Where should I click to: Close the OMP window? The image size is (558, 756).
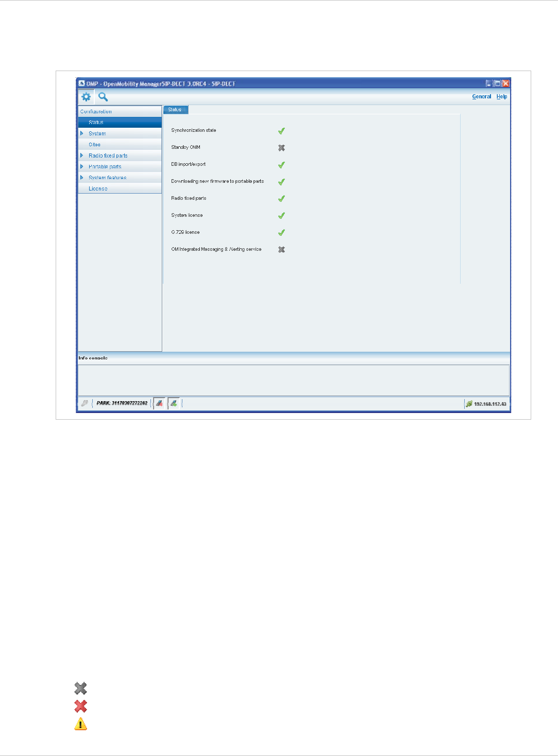[505, 83]
